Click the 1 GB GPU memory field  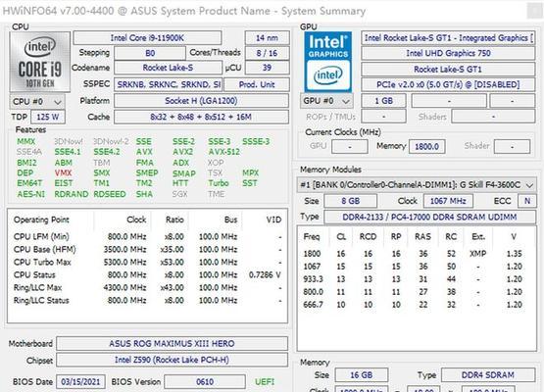[383, 101]
